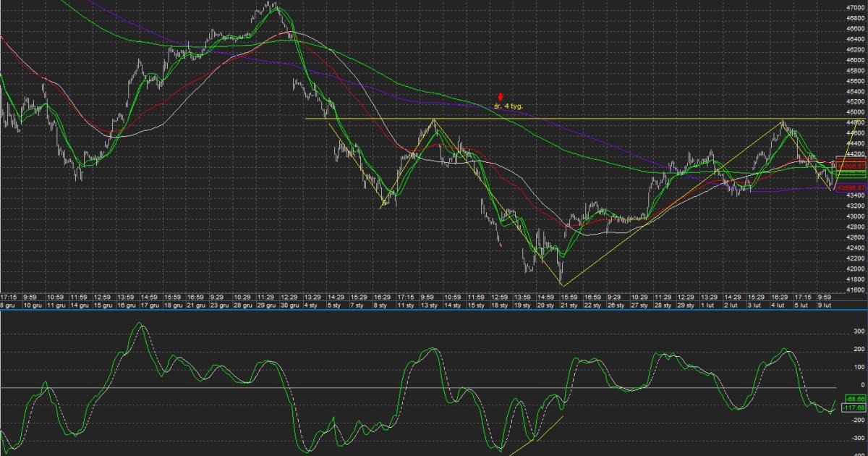The image size is (868, 456).
Task: Grab the blue divider between chart panels
Action: point(434,312)
